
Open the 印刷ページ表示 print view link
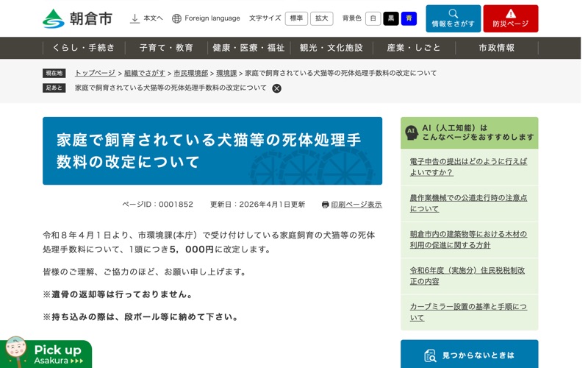tap(356, 205)
